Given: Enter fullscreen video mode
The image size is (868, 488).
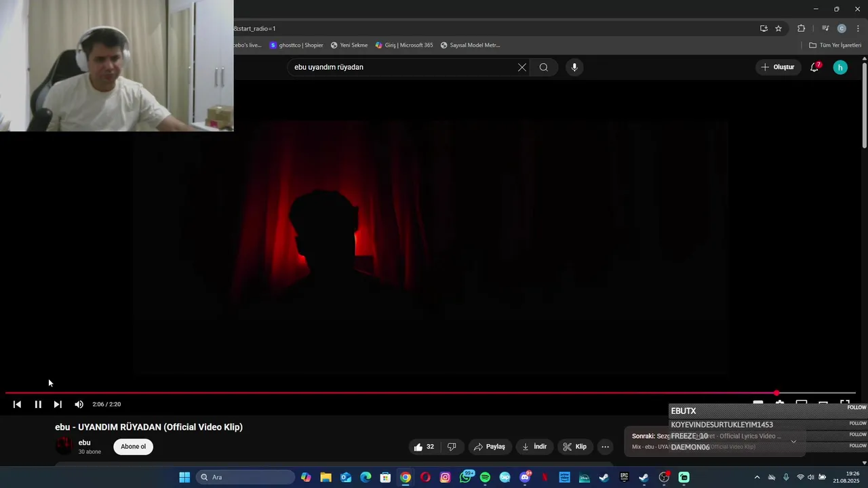Looking at the screenshot, I should coord(845,403).
